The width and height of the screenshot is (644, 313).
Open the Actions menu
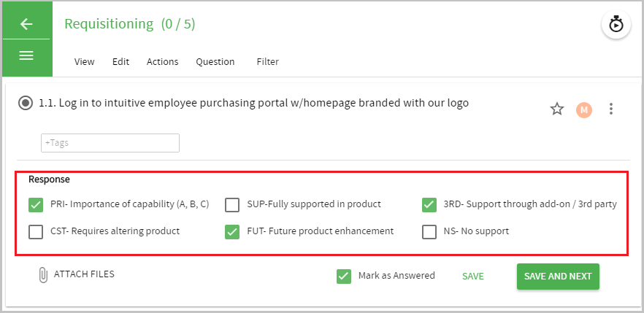(163, 62)
